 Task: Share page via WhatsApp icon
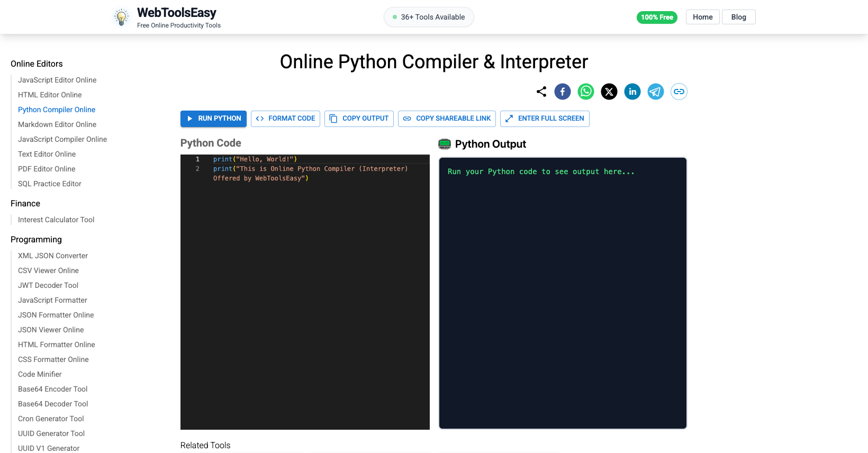586,92
